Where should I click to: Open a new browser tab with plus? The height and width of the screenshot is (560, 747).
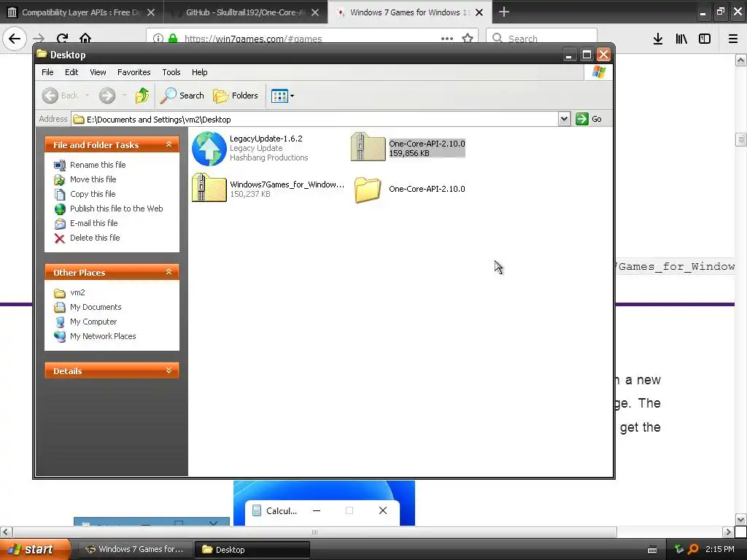click(503, 12)
